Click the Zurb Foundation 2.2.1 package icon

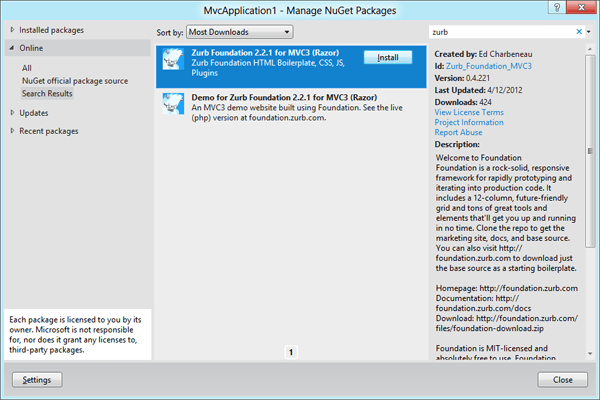coord(173,59)
